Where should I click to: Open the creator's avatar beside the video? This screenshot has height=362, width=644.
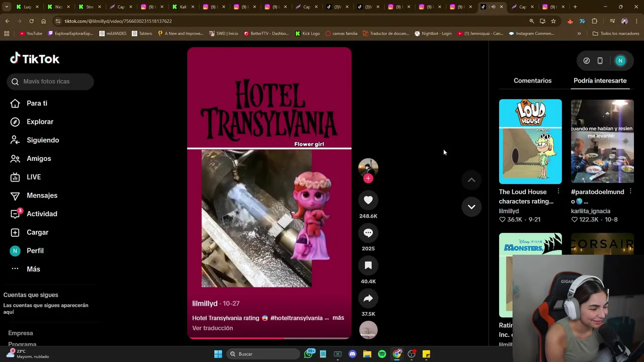coord(368,168)
